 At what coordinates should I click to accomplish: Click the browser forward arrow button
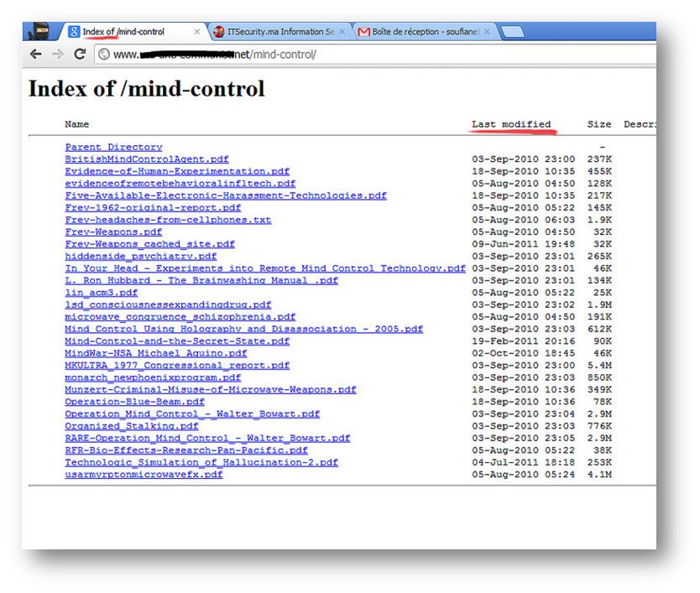coord(57,54)
